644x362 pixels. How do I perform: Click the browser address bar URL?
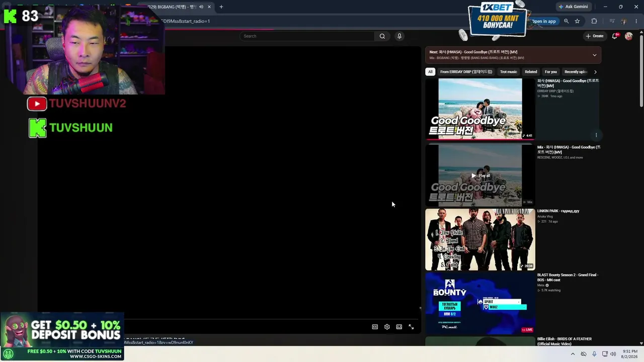pos(186,21)
